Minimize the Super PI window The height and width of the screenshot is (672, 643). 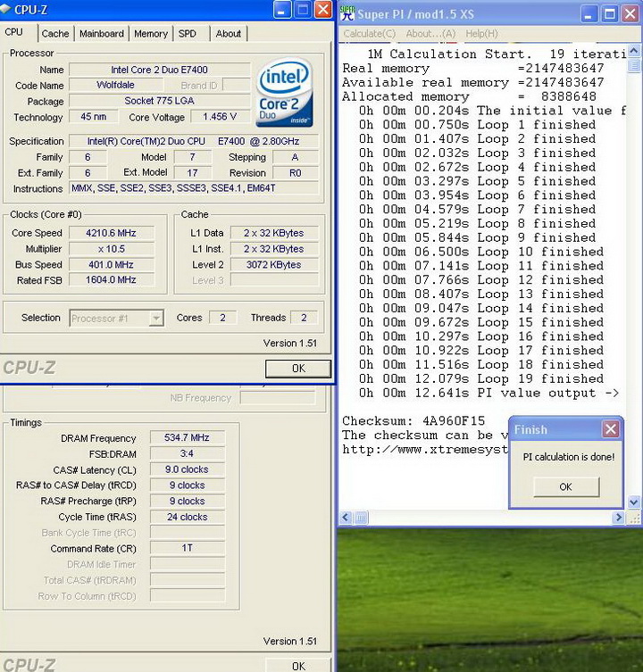pyautogui.click(x=589, y=14)
